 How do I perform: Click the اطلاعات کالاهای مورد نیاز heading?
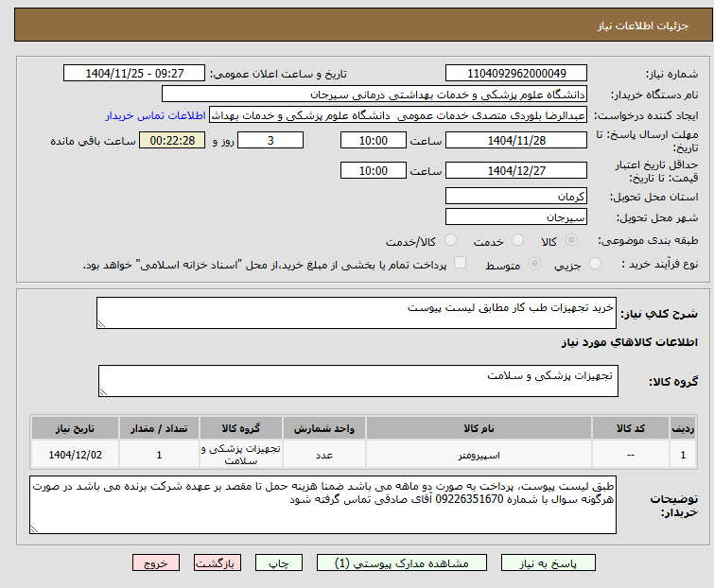point(629,342)
